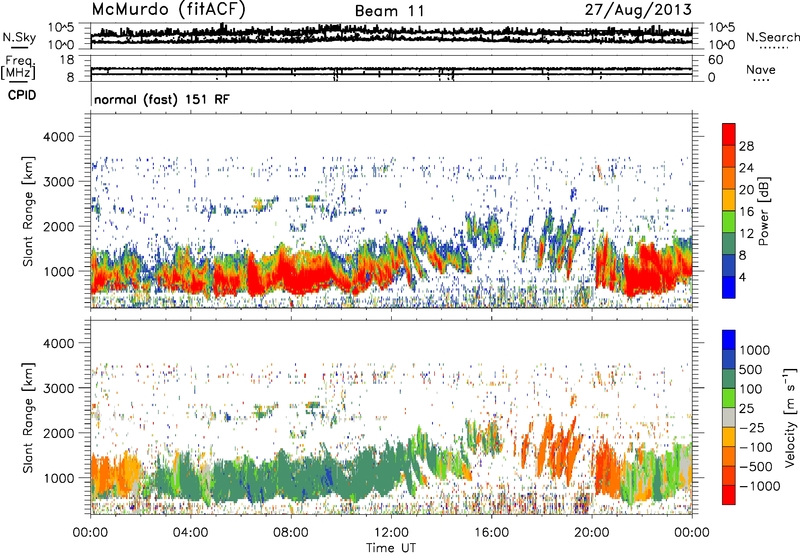Click power colorbar value '4'

(743, 277)
